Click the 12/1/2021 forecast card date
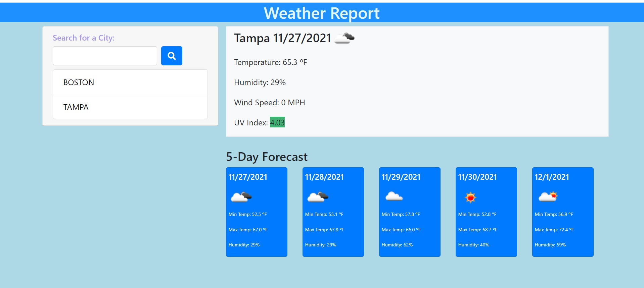Screen dimensions: 644x288 coord(552,177)
